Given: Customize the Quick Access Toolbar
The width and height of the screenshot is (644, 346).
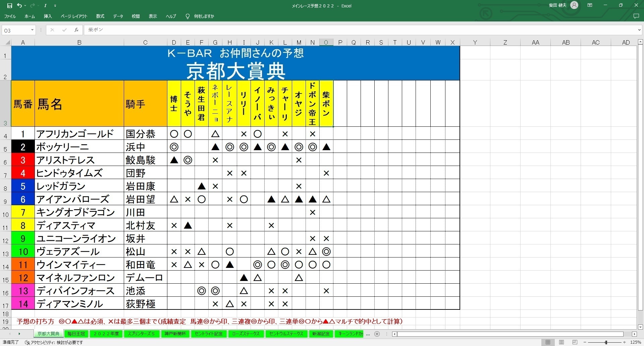Looking at the screenshot, I should coord(55,5).
